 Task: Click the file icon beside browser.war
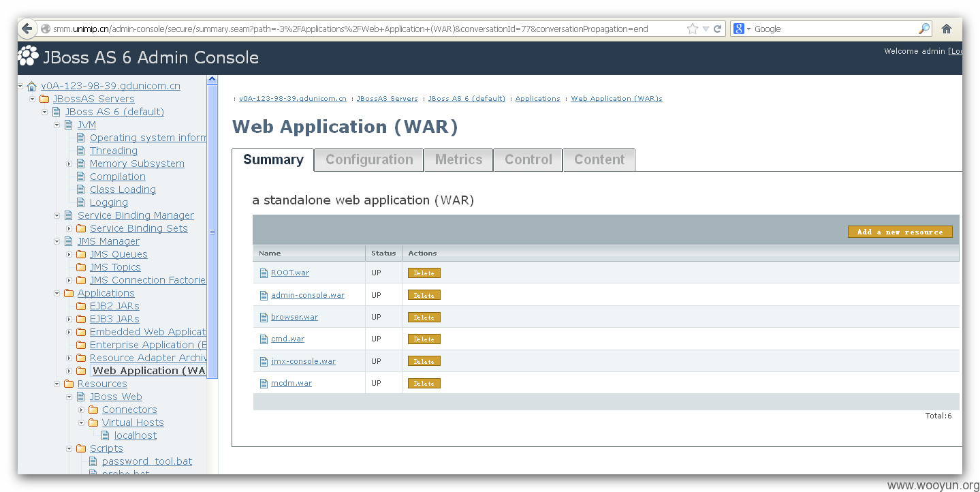click(x=264, y=318)
